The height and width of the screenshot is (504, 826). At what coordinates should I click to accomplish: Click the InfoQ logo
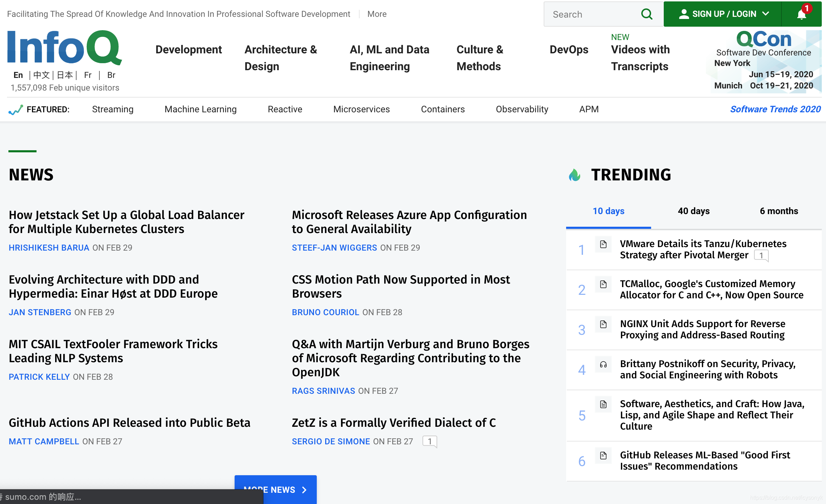point(65,48)
